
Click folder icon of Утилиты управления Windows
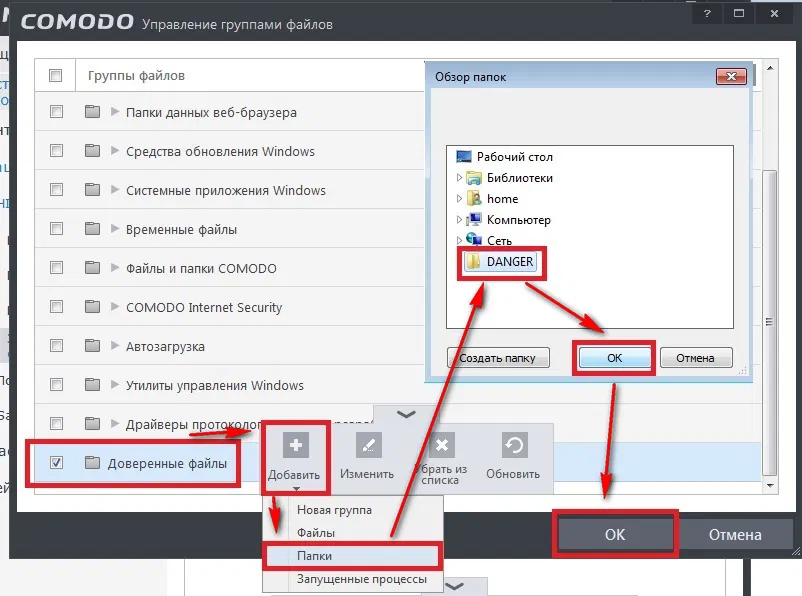coord(92,384)
